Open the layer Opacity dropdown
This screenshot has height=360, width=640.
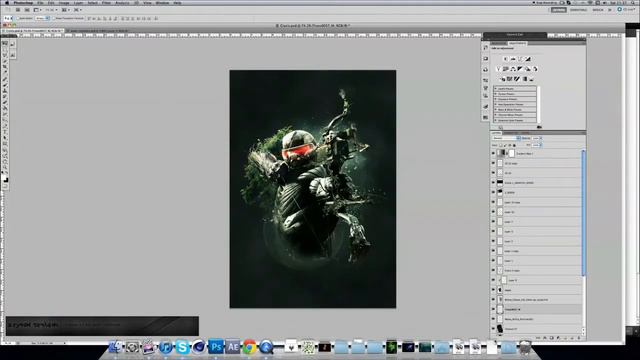click(540, 138)
